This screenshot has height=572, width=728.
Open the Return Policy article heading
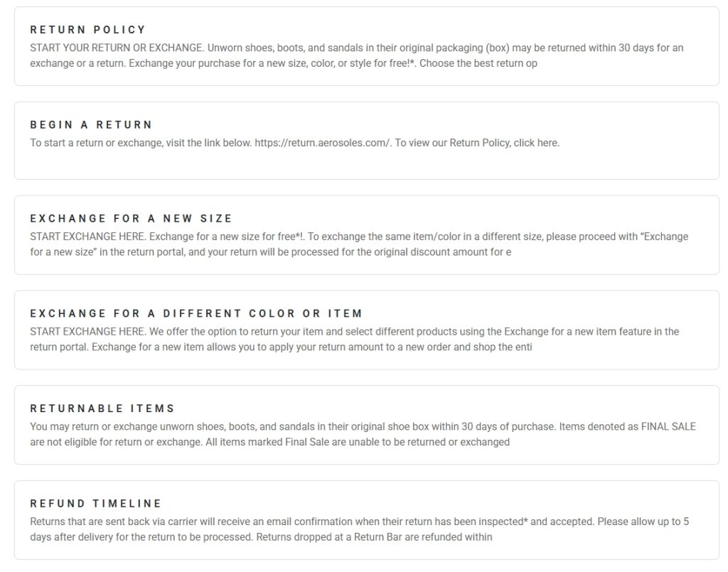pos(87,30)
